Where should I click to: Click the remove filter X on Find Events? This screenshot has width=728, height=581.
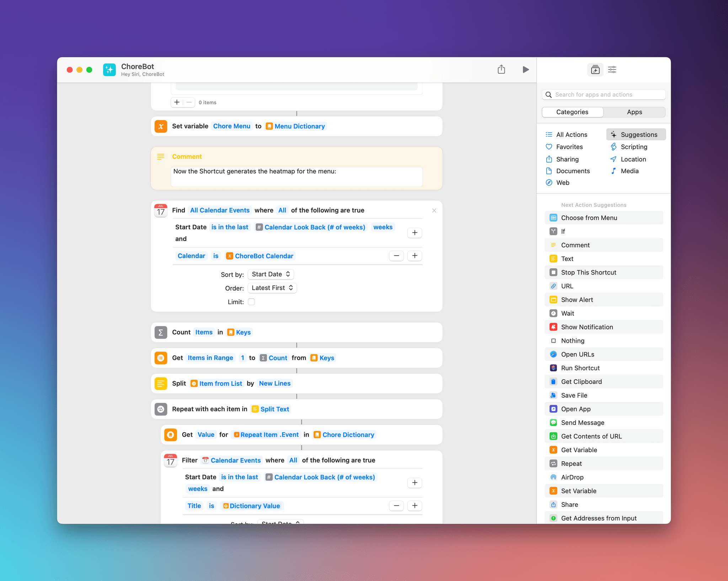434,210
